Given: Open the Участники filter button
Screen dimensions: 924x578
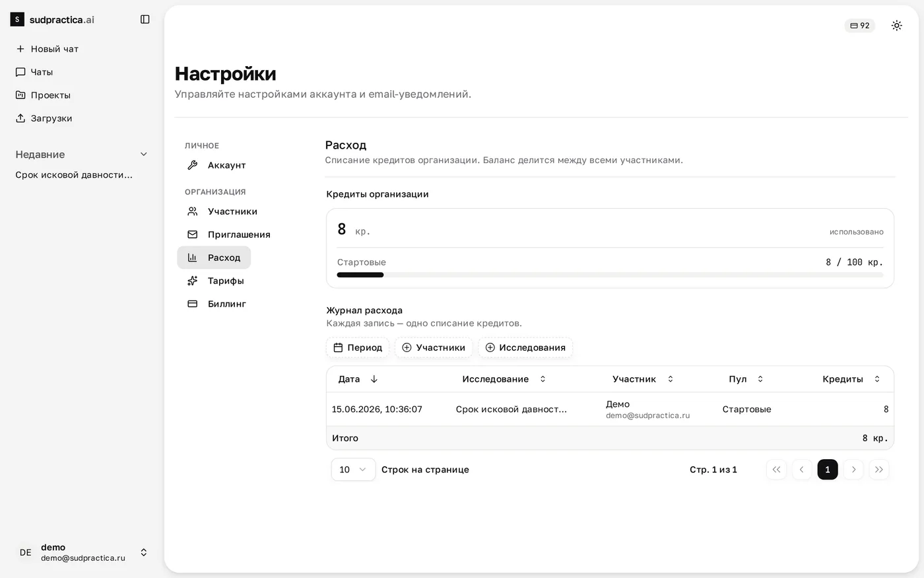Looking at the screenshot, I should [434, 347].
